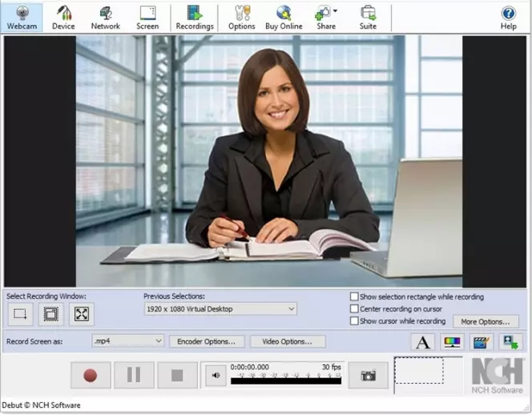
Task: Open Encoder Options
Action: (206, 341)
